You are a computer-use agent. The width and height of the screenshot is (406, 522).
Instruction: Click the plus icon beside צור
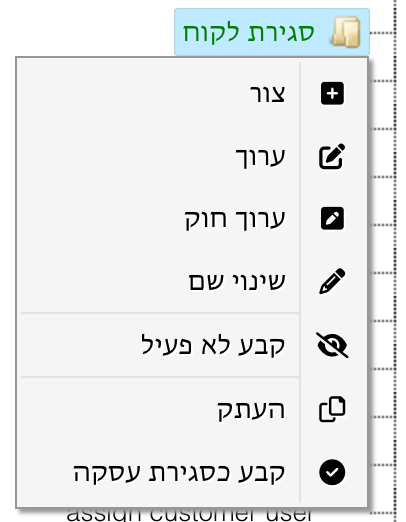tap(332, 93)
